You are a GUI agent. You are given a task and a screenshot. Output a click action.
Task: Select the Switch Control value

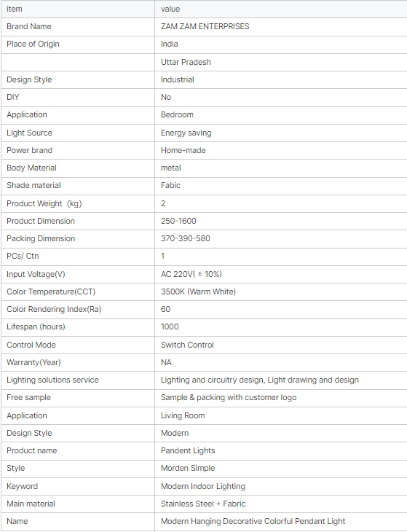pos(187,345)
